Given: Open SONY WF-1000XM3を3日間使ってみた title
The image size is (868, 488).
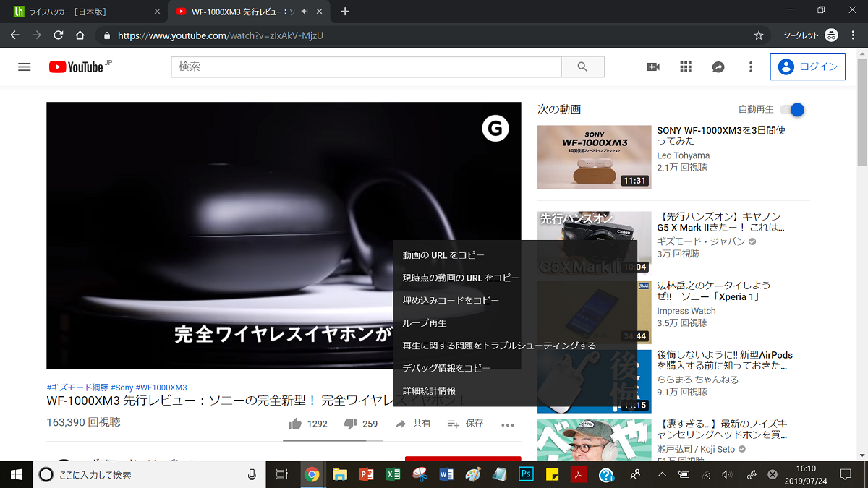Looking at the screenshot, I should tap(721, 137).
